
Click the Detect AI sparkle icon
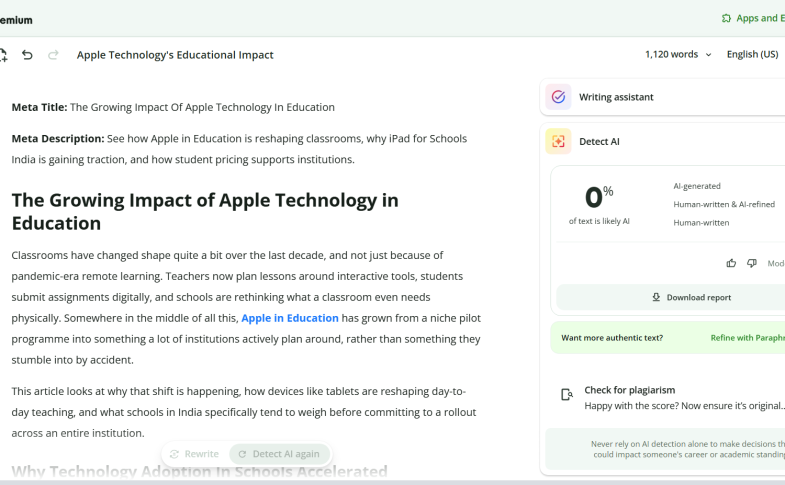558,141
